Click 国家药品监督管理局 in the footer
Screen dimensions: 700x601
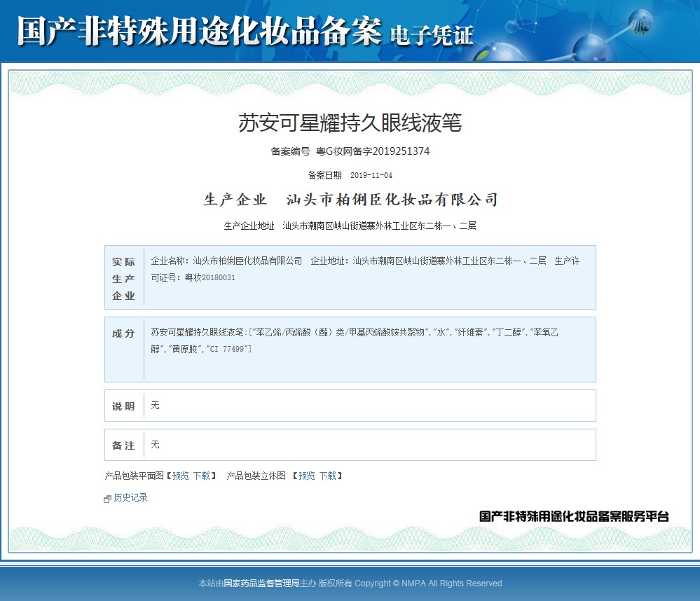261,583
